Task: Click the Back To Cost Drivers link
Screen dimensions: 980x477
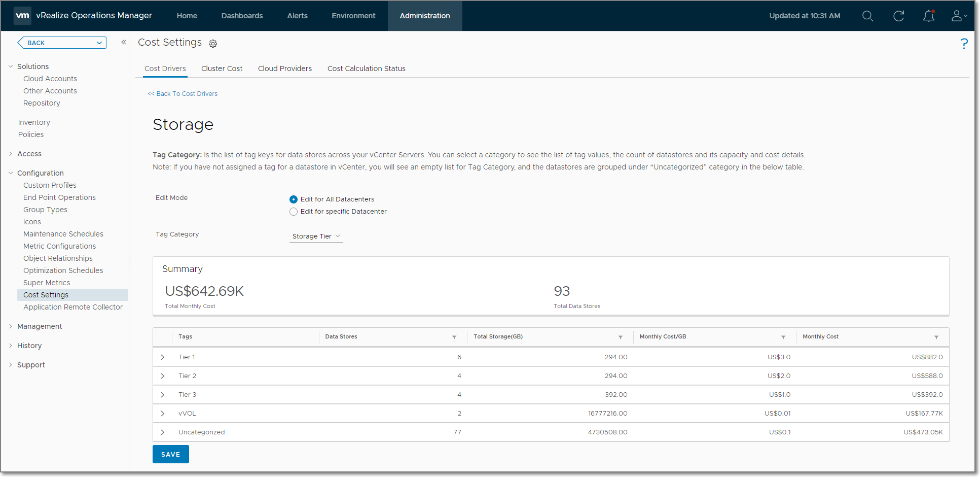Action: (183, 94)
